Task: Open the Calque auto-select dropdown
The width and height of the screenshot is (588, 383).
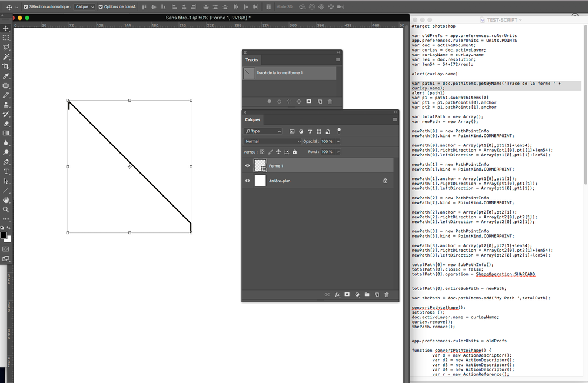Action: (x=84, y=6)
